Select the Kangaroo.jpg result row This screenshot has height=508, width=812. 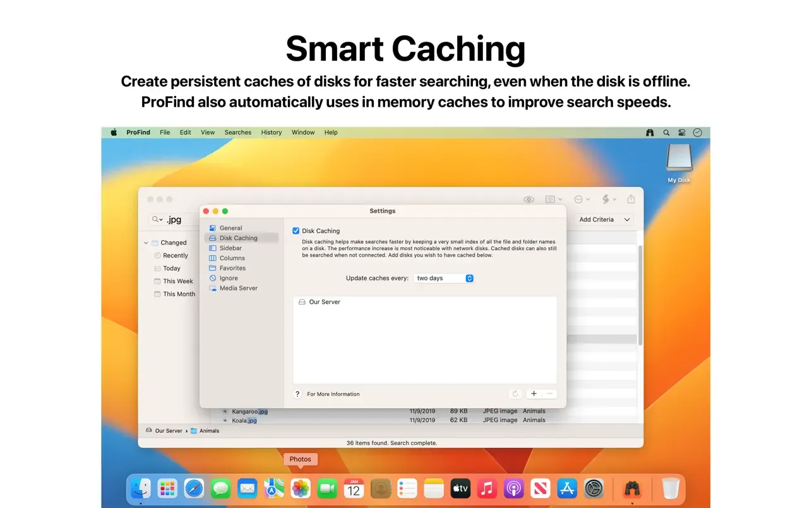[x=424, y=411]
